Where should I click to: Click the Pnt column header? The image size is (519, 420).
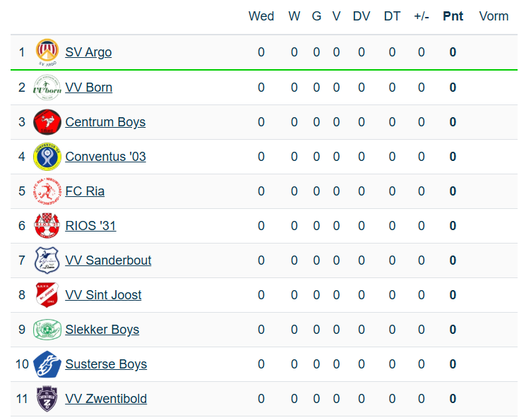[x=453, y=16]
